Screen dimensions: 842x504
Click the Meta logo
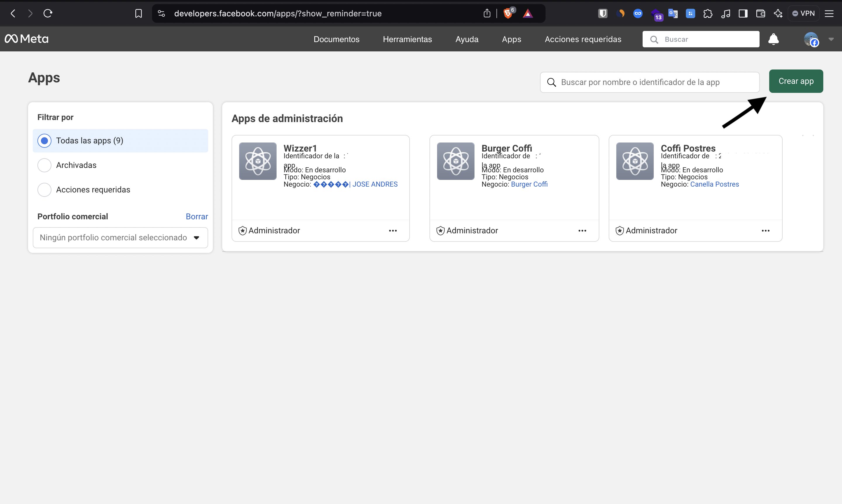pyautogui.click(x=27, y=39)
